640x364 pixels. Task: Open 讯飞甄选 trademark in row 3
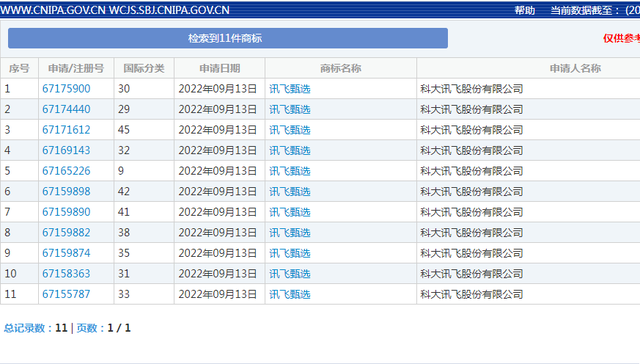pos(290,130)
